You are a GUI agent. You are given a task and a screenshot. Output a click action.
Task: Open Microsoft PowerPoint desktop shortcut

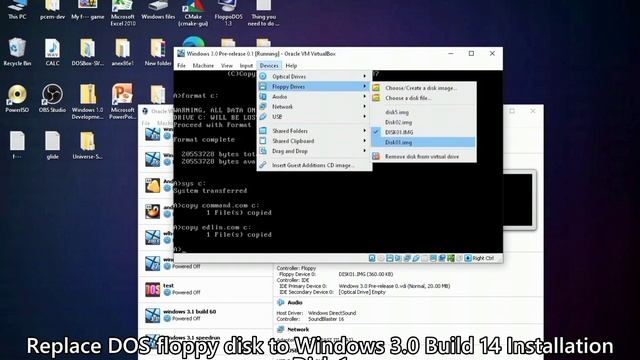[x=122, y=102]
